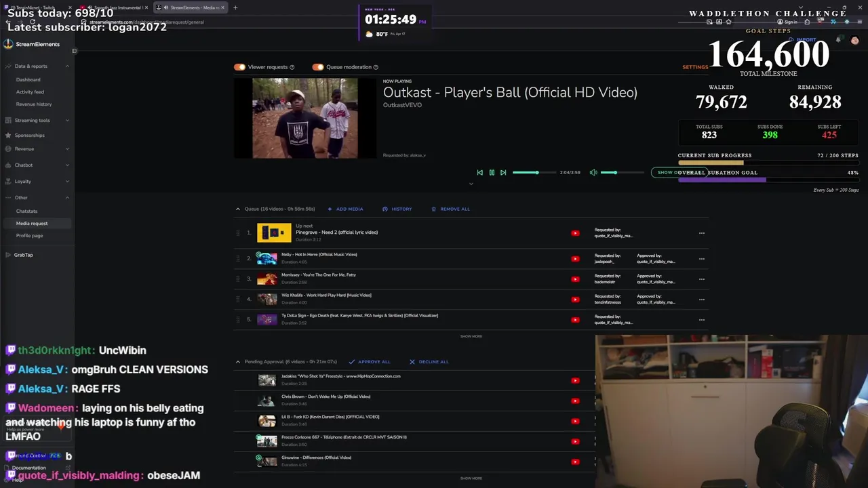Image resolution: width=868 pixels, height=488 pixels.
Task: Open media request Settings
Action: 695,67
